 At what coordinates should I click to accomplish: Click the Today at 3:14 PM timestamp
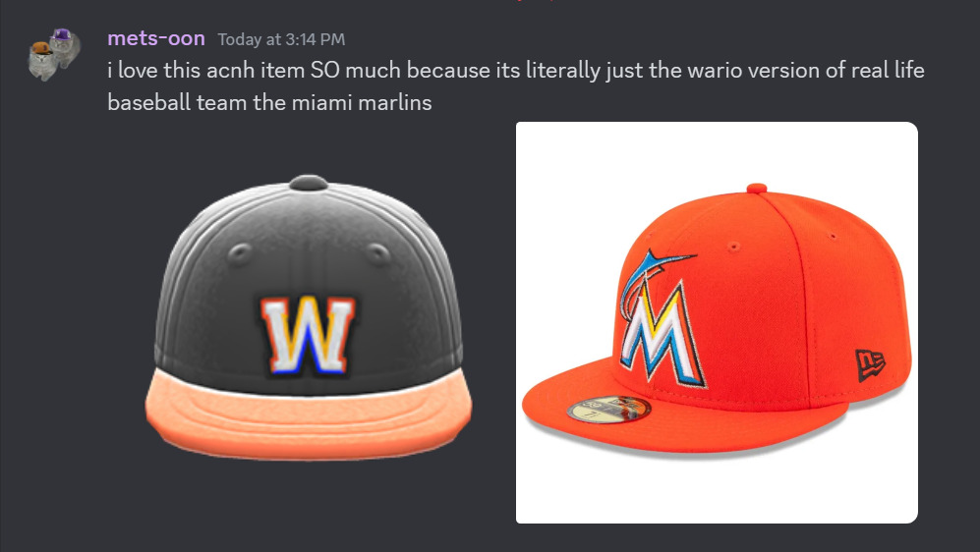click(281, 39)
